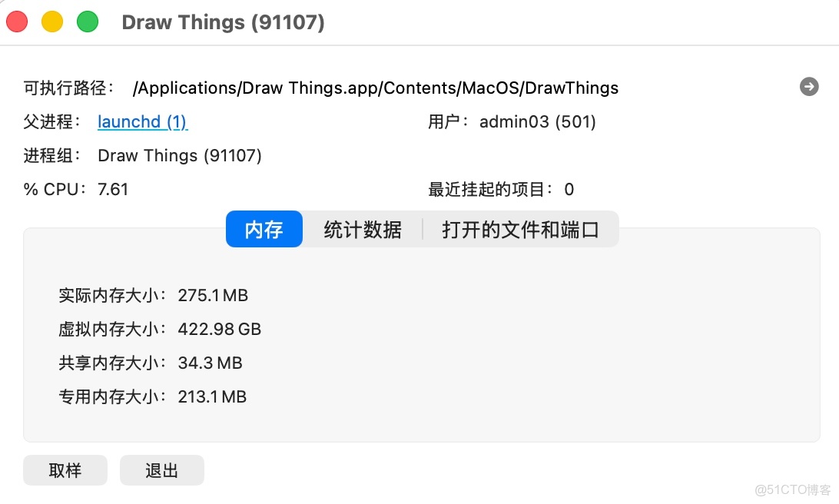
Task: Click the yellow minimize traffic light
Action: pyautogui.click(x=52, y=22)
